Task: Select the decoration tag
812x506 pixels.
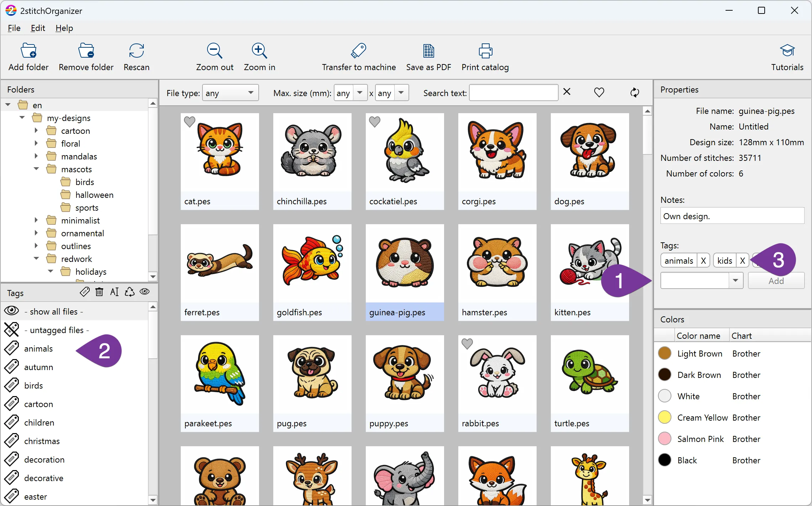Action: point(44,460)
